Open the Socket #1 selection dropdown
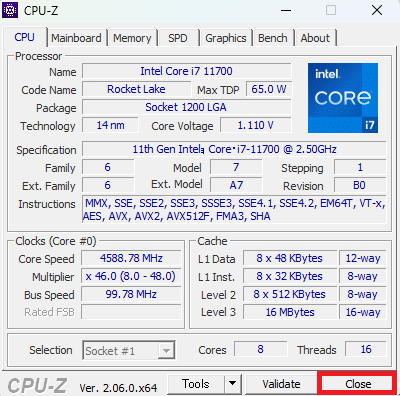The image size is (400, 396). coord(129,350)
